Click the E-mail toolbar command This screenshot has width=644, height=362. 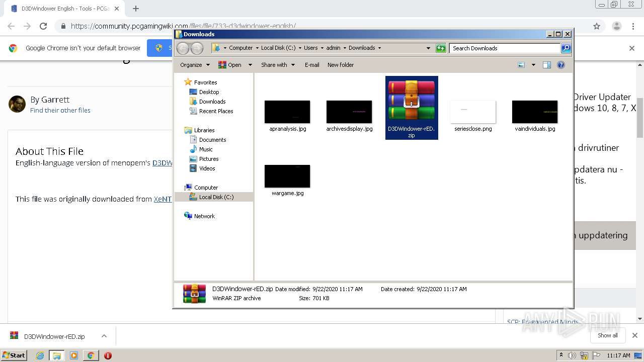[312, 65]
